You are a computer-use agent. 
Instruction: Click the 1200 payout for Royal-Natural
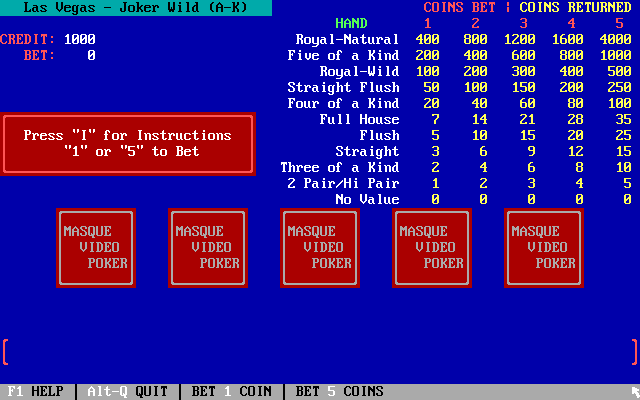(x=519, y=40)
